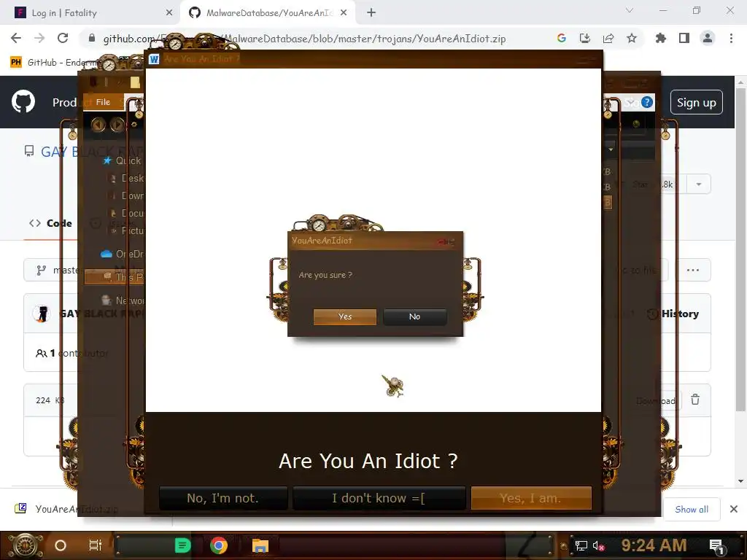This screenshot has width=747, height=560.
Task: Click the GitHub delete file trash icon
Action: (695, 400)
